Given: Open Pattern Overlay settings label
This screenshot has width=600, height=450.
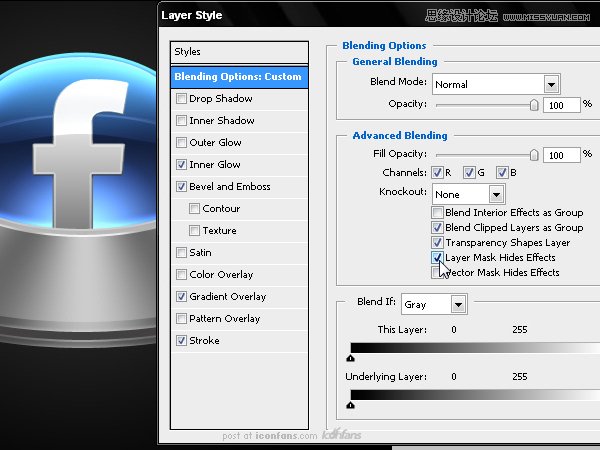Looking at the screenshot, I should [225, 319].
